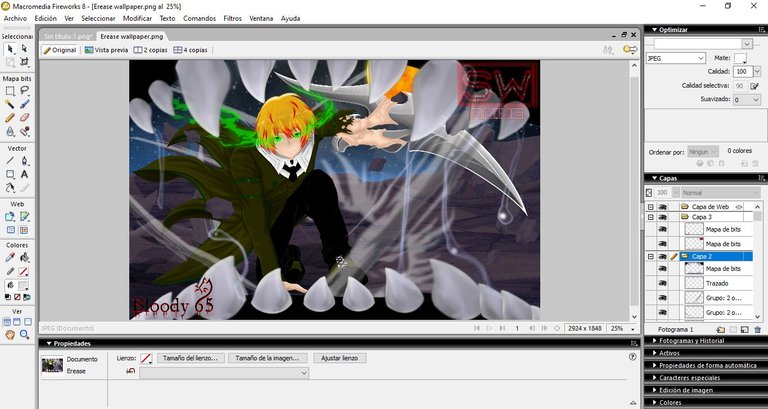Screen dimensions: 768x409
Task: Open the Lienzo canvas color swatch
Action: (x=146, y=359)
